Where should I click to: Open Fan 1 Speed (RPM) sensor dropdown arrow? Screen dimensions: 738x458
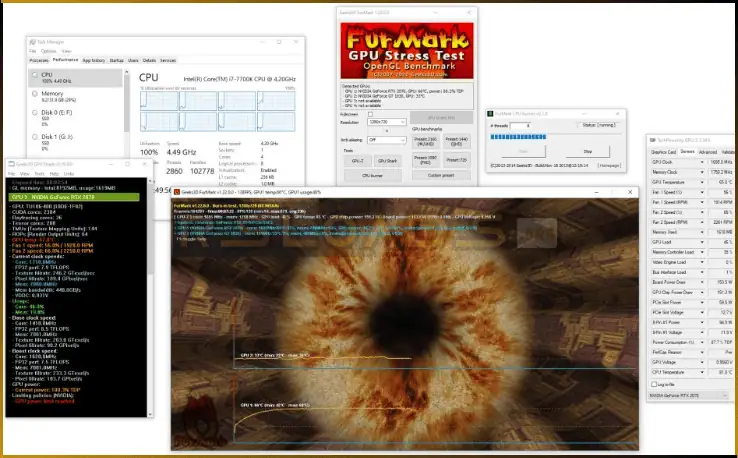coord(702,202)
